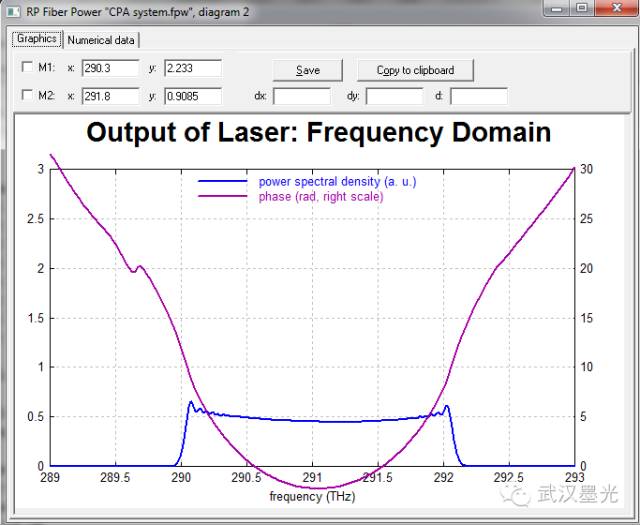Close the diagram 2 window
The height and width of the screenshot is (525, 640).
coord(617,8)
